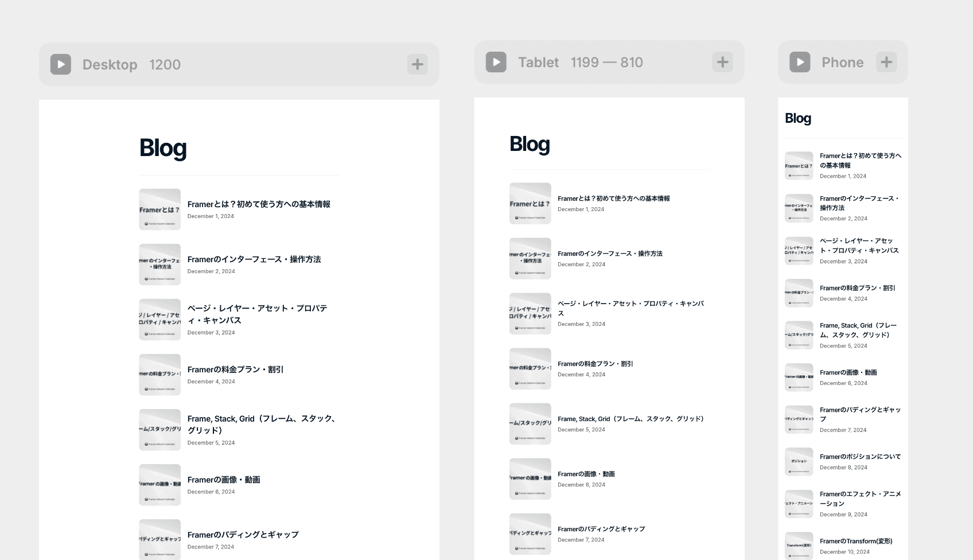973x560 pixels.
Task: Select the Desktop breakpoint label
Action: (110, 65)
